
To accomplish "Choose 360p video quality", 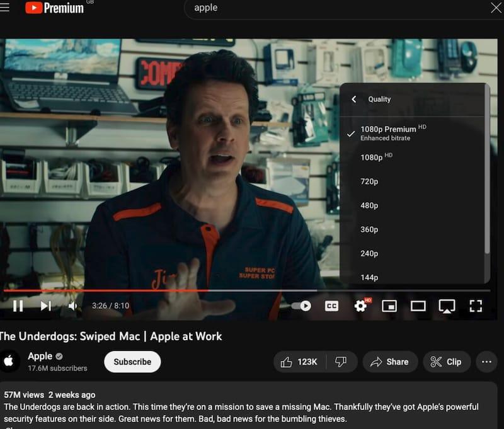I will pos(413,230).
